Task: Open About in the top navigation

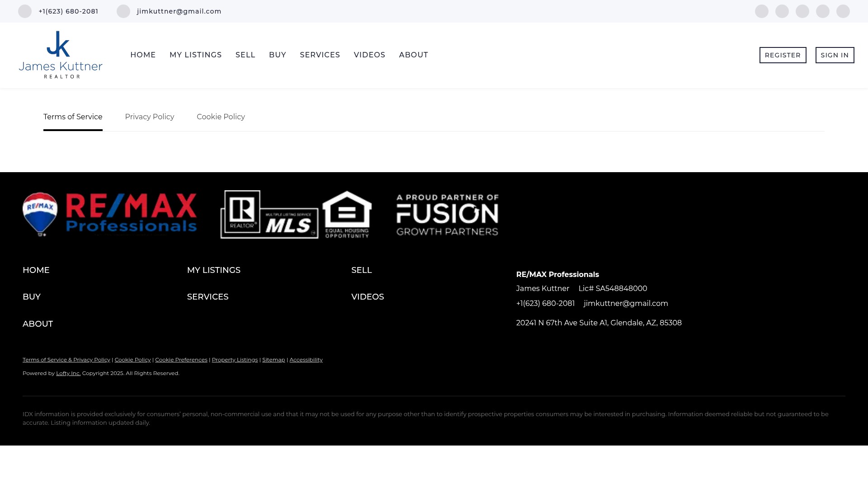Action: click(x=414, y=55)
